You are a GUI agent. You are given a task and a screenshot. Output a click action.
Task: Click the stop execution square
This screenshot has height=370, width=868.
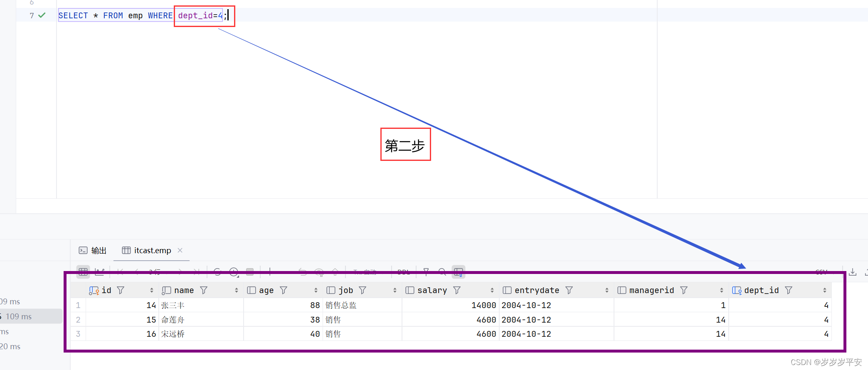[250, 272]
